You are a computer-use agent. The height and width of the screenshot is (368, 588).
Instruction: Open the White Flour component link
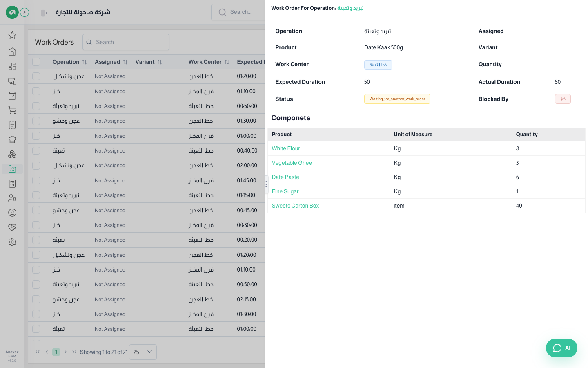click(x=286, y=148)
